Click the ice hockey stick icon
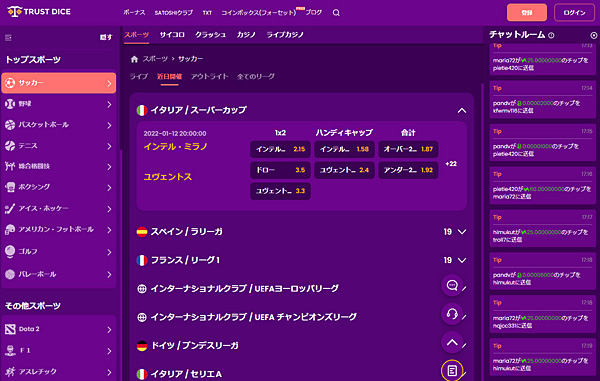The width and height of the screenshot is (600, 381). click(x=10, y=208)
